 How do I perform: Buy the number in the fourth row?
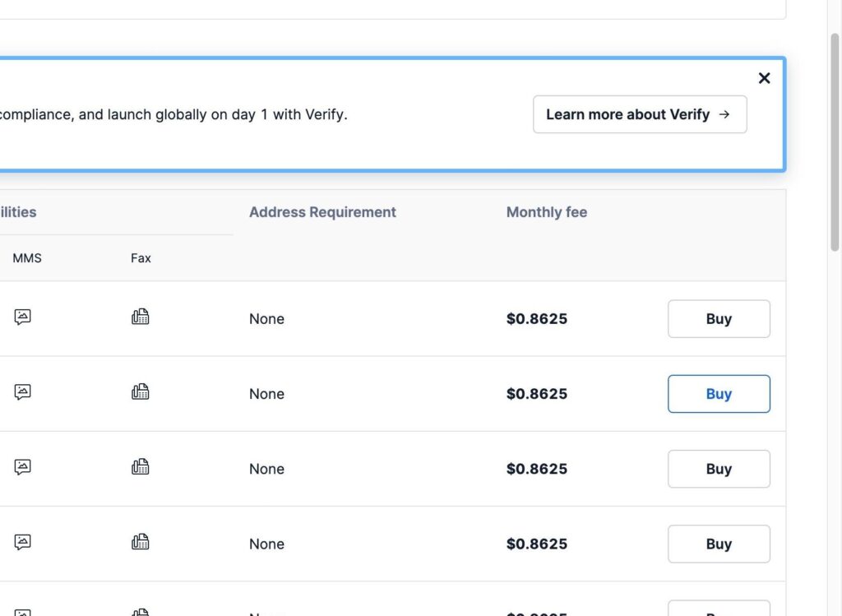coord(718,544)
